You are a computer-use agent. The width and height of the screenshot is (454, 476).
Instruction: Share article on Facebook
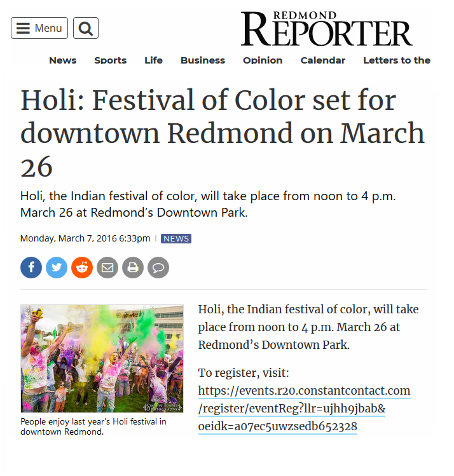point(31,268)
